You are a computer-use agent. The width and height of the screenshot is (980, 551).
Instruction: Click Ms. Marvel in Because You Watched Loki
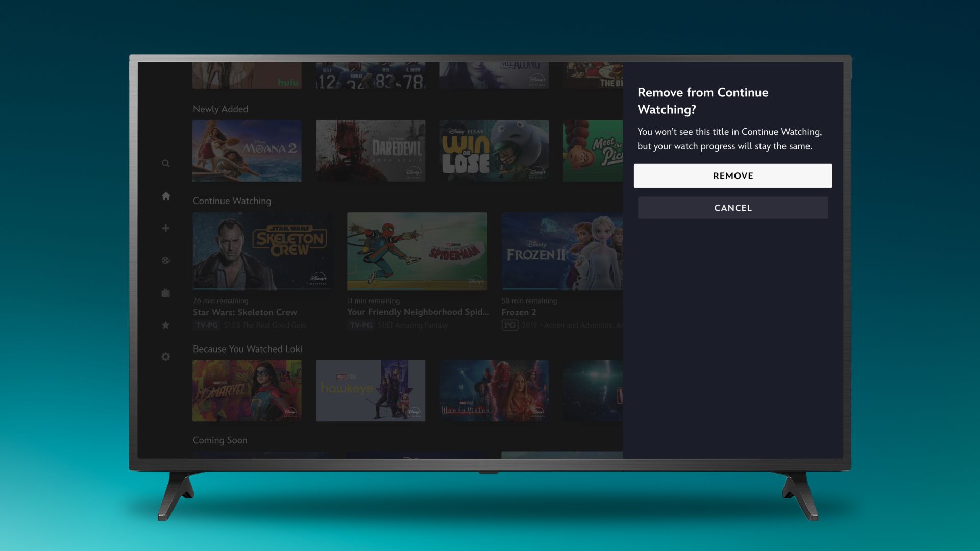(x=247, y=391)
